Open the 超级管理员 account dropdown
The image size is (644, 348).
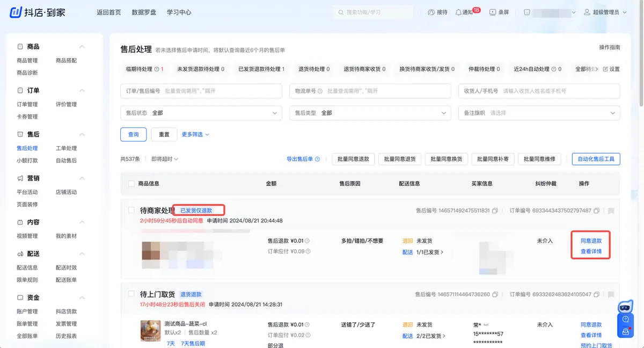605,12
